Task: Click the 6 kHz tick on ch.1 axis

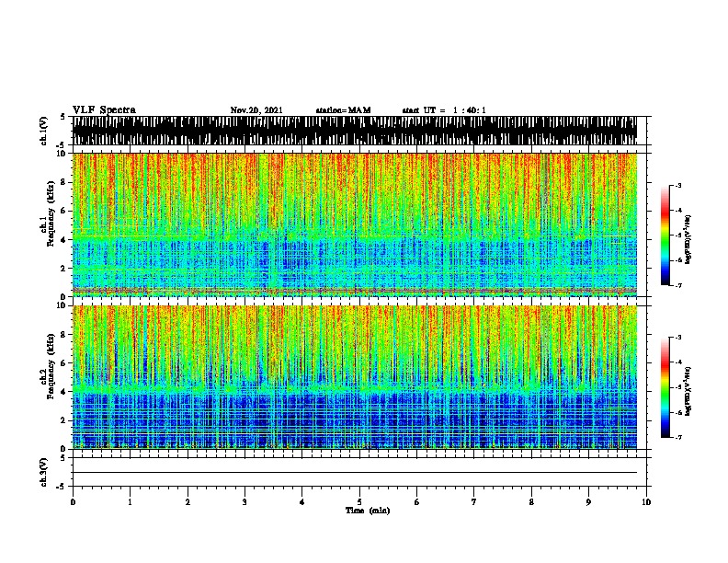Action: 65,211
